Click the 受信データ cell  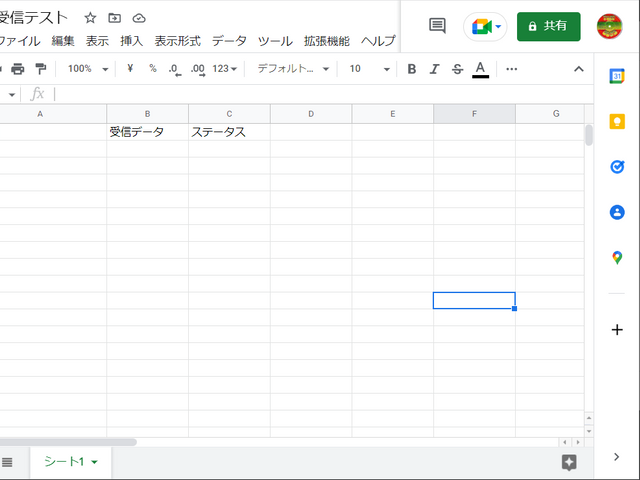[x=147, y=132]
